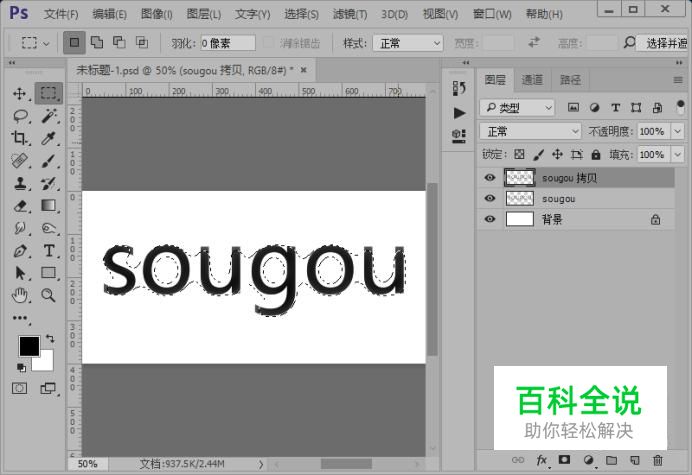
Task: Open the 文件(F) menu
Action: pos(61,14)
